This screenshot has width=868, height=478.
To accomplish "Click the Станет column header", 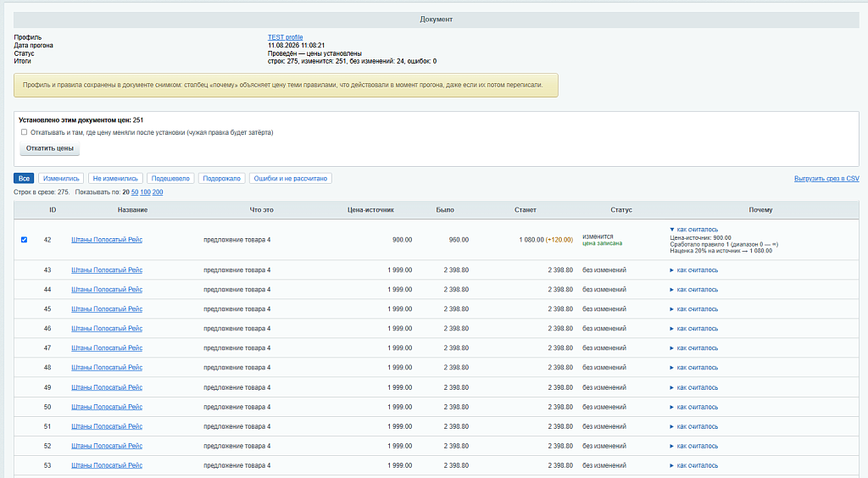I will pos(525,209).
